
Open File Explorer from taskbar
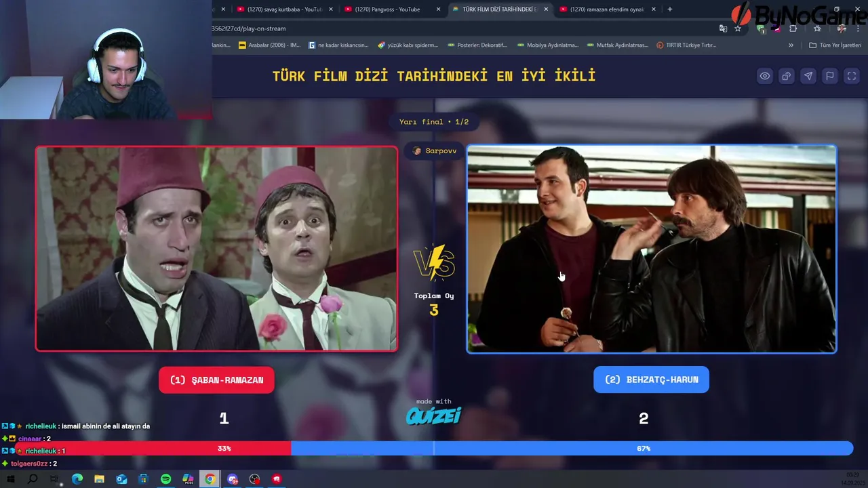[x=99, y=479]
